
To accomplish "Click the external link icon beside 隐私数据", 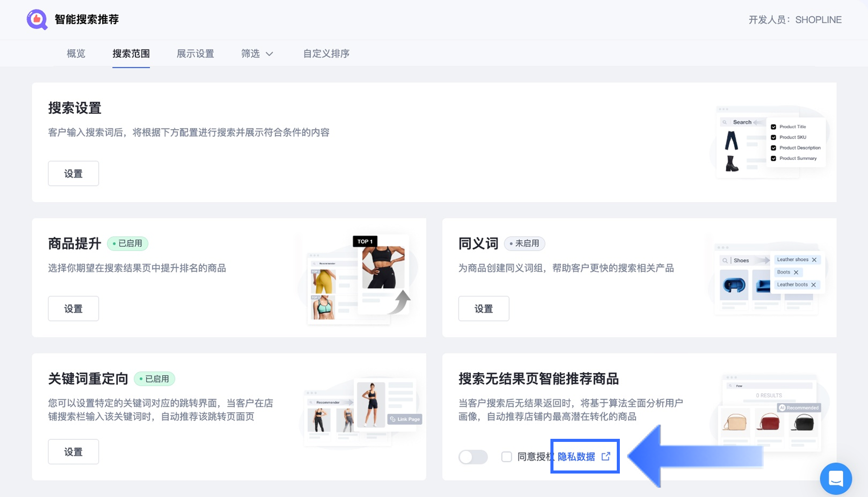I will tap(606, 456).
